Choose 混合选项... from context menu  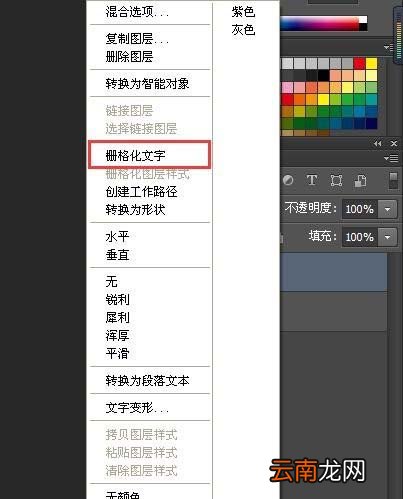point(137,12)
